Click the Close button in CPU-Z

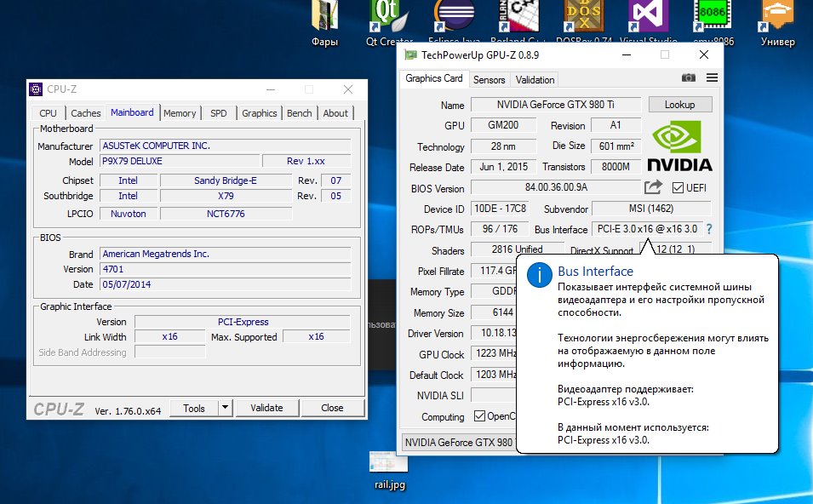pyautogui.click(x=332, y=408)
